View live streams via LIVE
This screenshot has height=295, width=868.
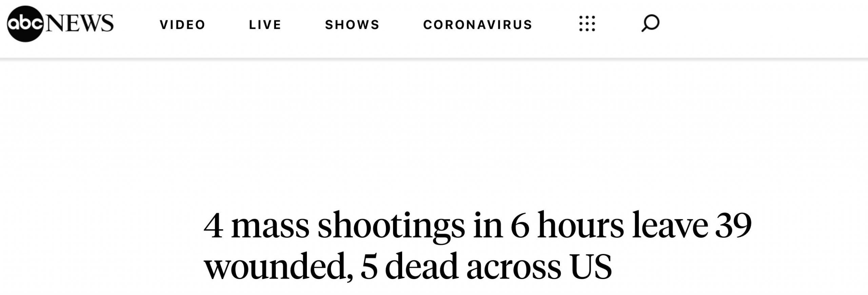265,24
